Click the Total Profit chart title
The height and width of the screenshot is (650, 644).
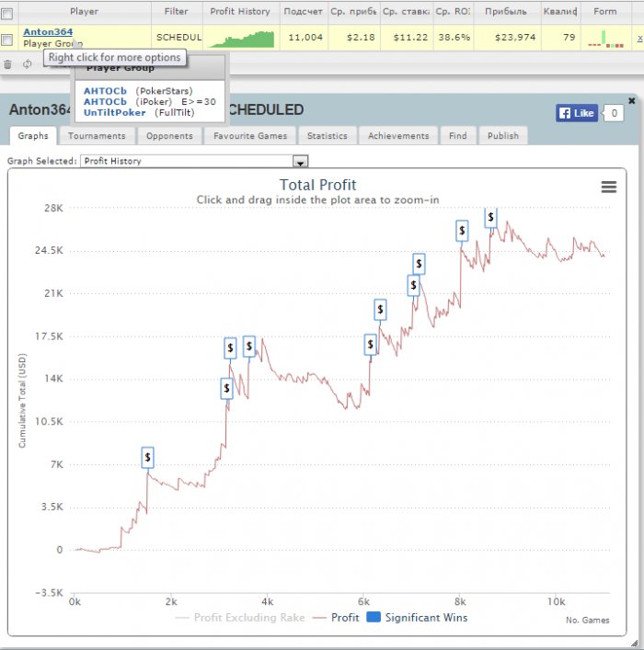point(317,185)
